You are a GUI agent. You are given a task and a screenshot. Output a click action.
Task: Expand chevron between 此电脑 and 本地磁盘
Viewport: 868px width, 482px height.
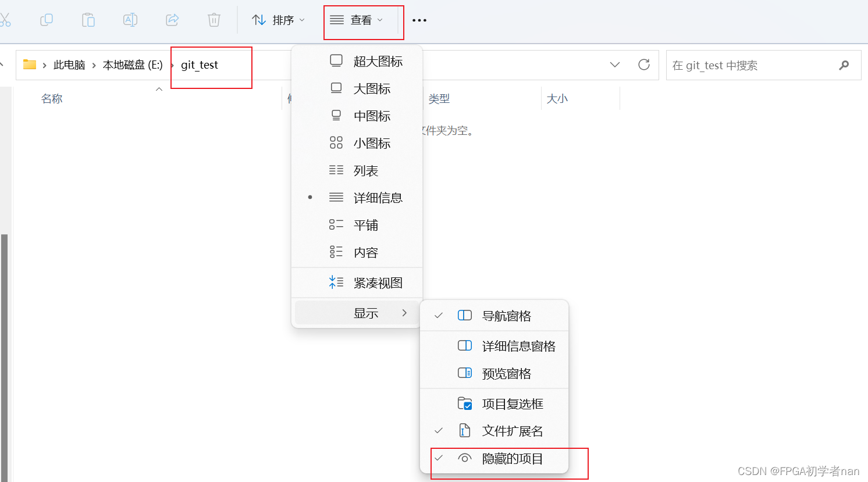(94, 65)
